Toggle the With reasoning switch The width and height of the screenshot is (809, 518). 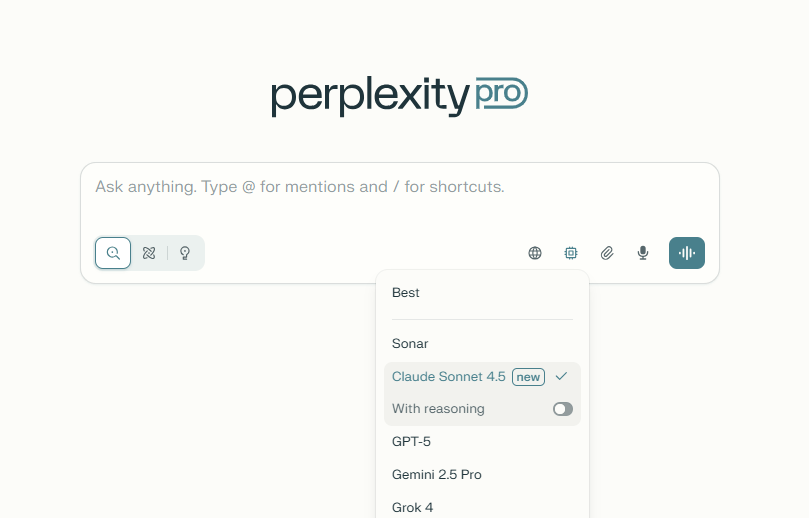click(x=563, y=409)
